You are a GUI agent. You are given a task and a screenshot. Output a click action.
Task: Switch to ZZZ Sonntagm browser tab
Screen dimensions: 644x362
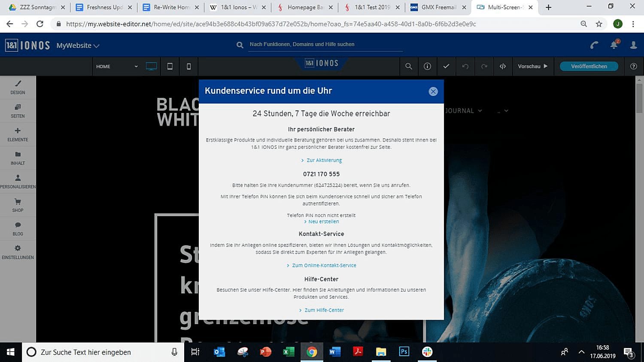(x=37, y=7)
